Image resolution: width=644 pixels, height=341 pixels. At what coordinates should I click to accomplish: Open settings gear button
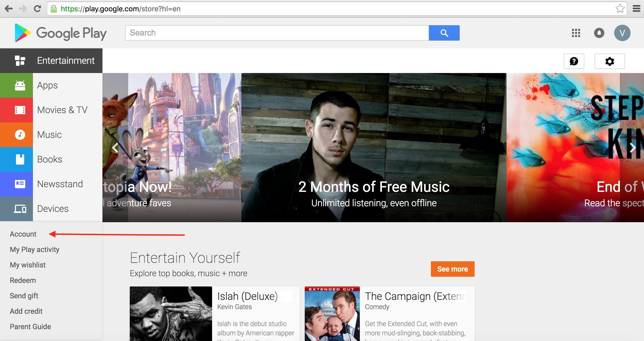click(610, 61)
